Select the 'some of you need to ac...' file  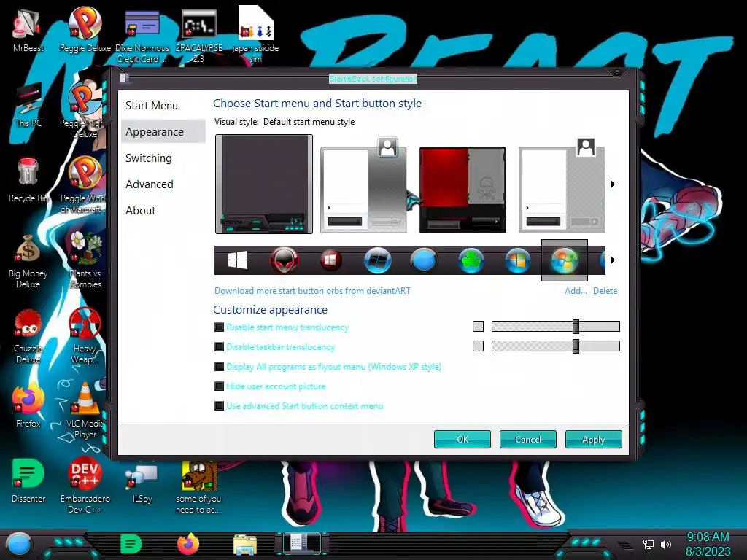pos(198,488)
